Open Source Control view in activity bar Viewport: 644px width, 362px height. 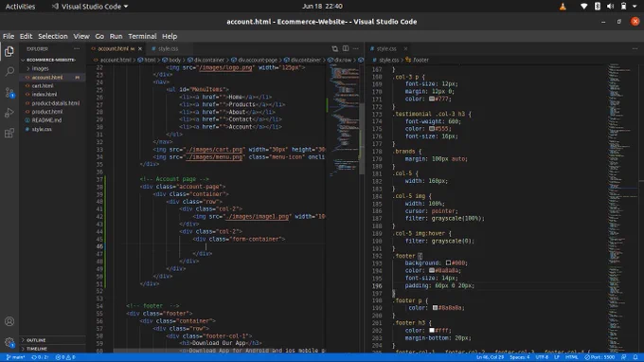[9, 93]
